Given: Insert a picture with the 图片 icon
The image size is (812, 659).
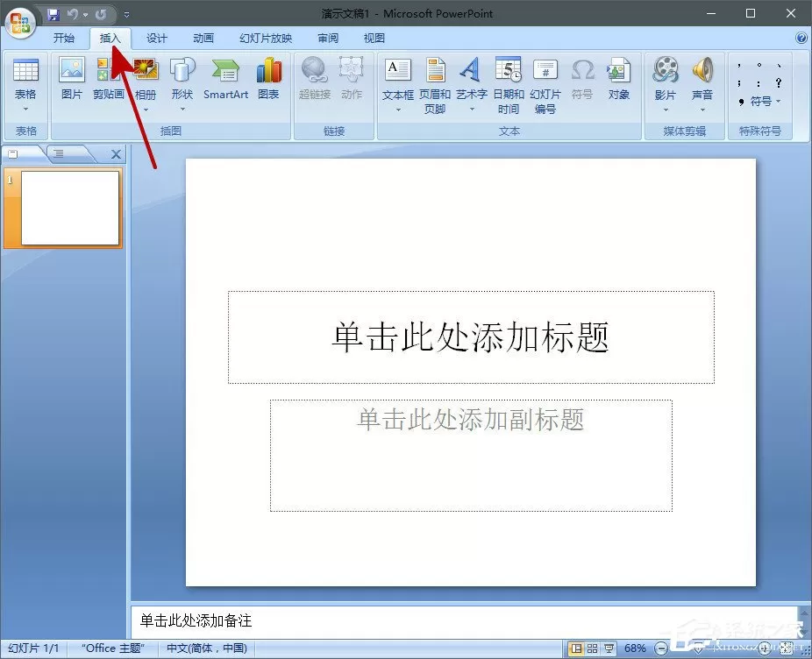Looking at the screenshot, I should pyautogui.click(x=71, y=79).
